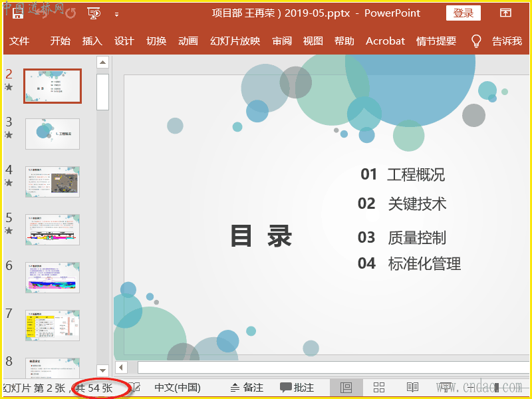532x399 pixels.
Task: Select slide 6 thumbnail
Action: [x=53, y=277]
